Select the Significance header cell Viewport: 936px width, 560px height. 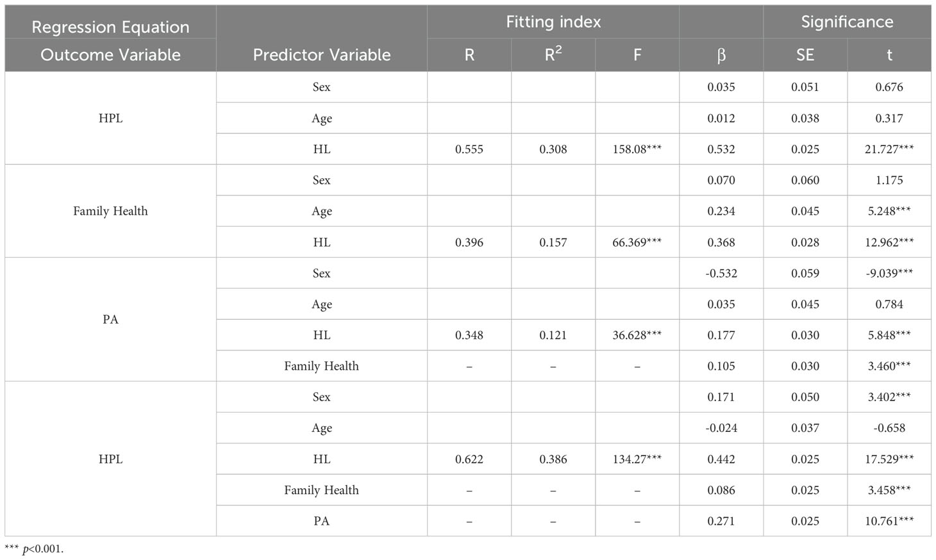coord(847,22)
